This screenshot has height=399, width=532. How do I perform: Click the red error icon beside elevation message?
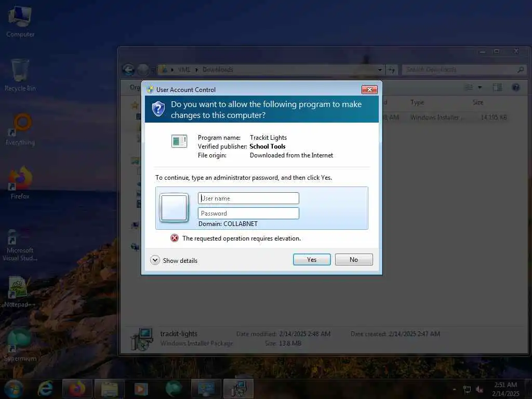pyautogui.click(x=175, y=238)
